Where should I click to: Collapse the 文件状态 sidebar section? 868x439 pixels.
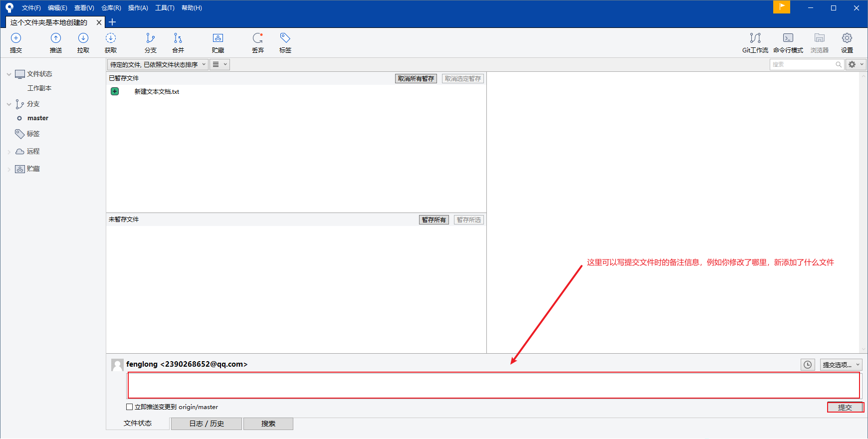8,74
